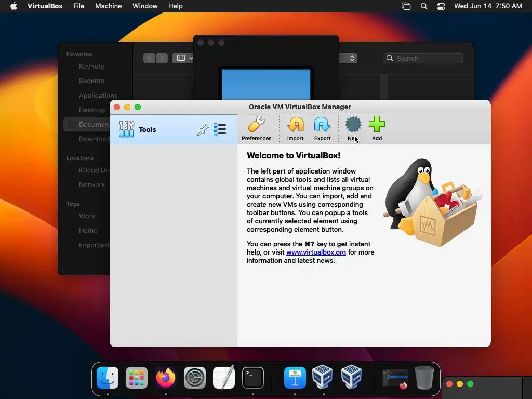Click the Stage Manager windows icon in menu bar
Viewport: 532px width, 399px height.
coord(406,6)
